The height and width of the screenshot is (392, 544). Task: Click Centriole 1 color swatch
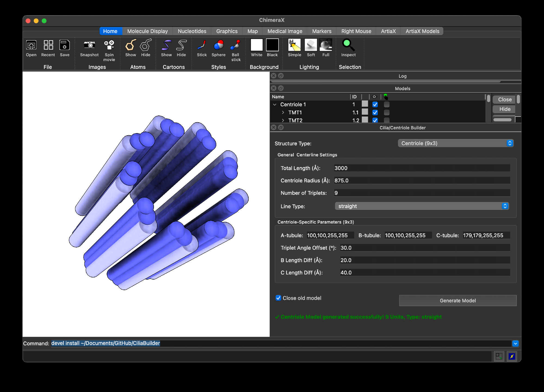(365, 104)
